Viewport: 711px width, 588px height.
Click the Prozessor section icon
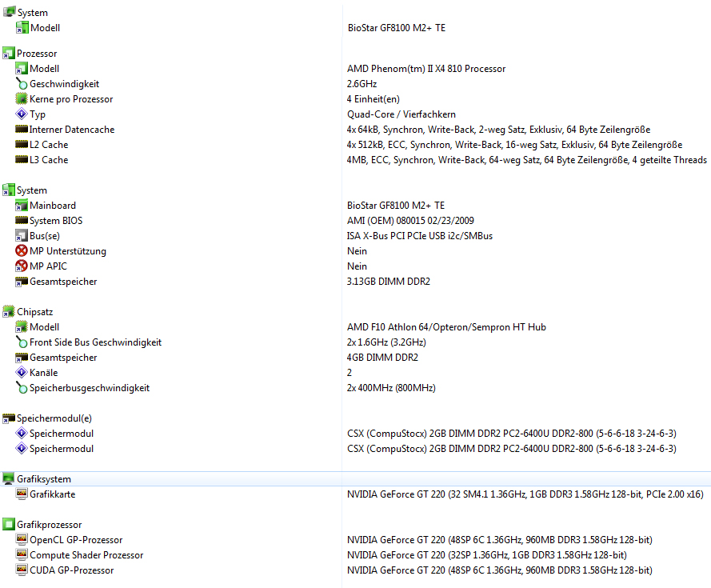9,53
